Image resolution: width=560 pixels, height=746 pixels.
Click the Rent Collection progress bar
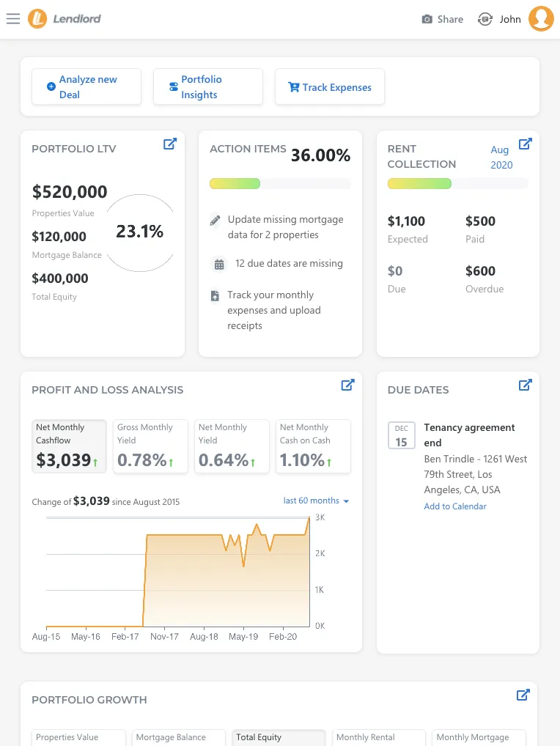pos(457,184)
